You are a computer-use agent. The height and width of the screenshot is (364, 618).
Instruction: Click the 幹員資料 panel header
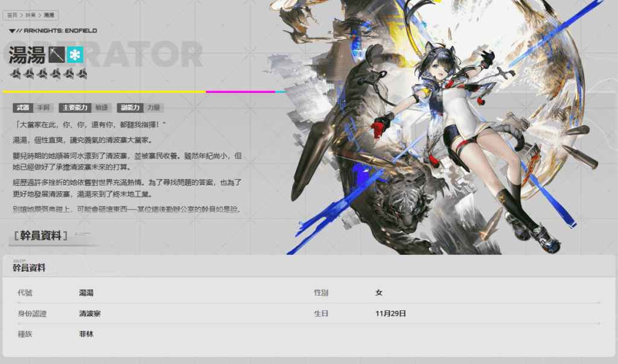coord(29,268)
